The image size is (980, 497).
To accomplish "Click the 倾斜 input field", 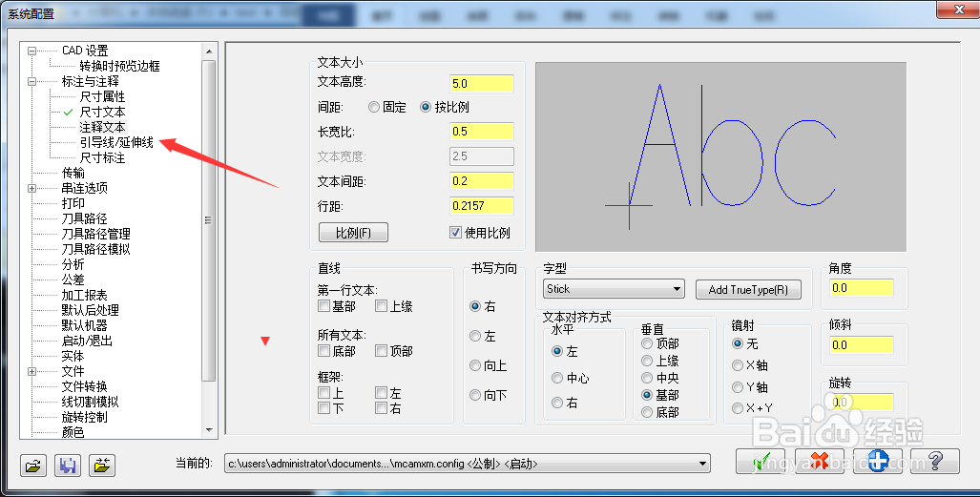I will tap(862, 345).
